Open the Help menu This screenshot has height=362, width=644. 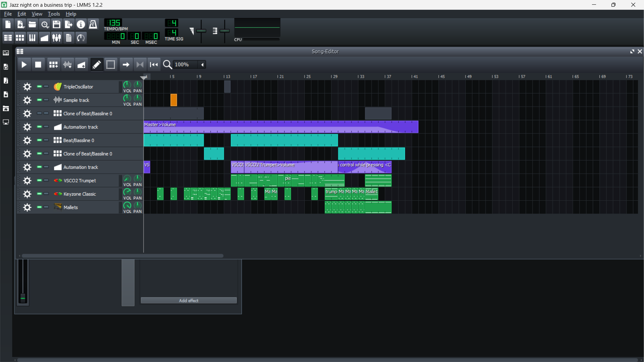(x=71, y=14)
